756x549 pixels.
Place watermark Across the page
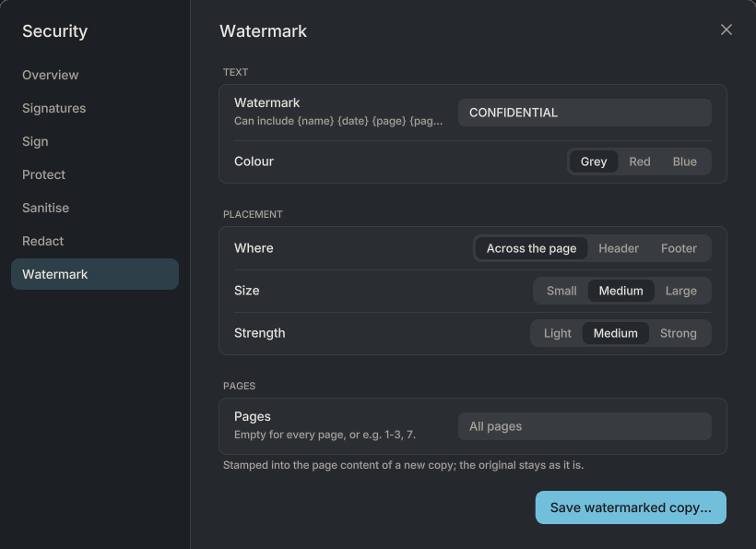531,248
